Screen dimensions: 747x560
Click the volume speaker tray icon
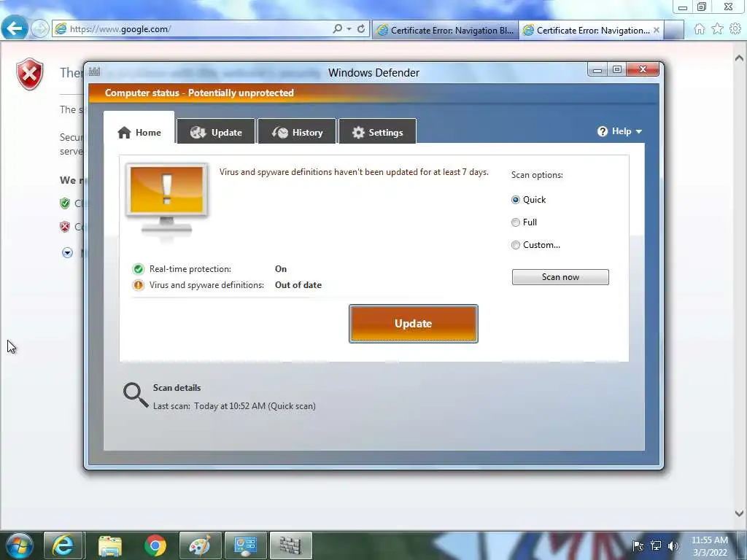[673, 545]
